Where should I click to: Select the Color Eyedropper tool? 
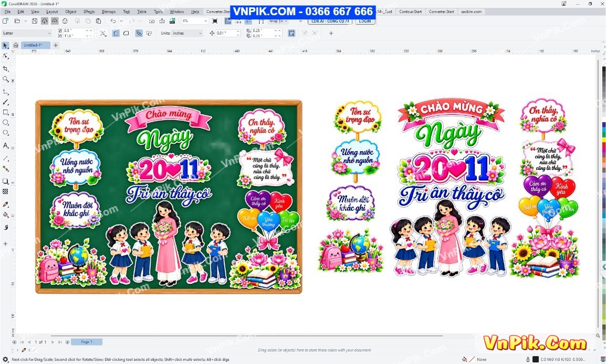tap(5, 204)
